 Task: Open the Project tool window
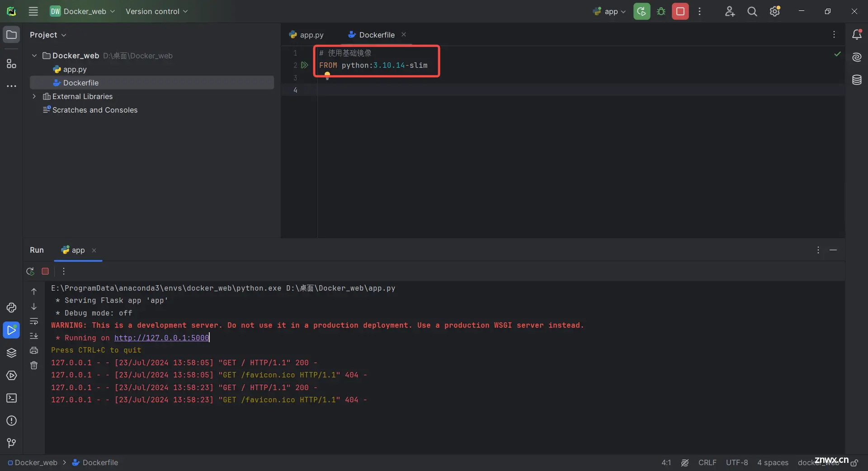[x=11, y=35]
